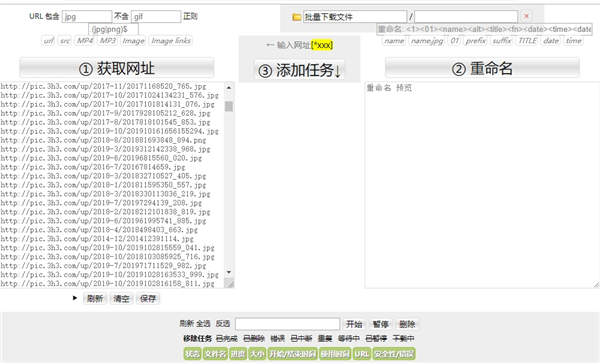
Task: Click the 刷新 link in task bar
Action: point(186,324)
